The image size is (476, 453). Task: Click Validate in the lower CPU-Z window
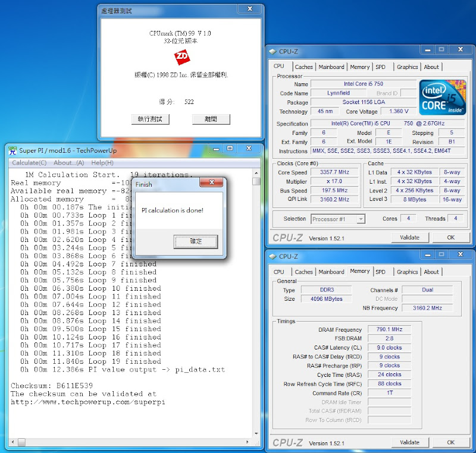[x=410, y=442]
